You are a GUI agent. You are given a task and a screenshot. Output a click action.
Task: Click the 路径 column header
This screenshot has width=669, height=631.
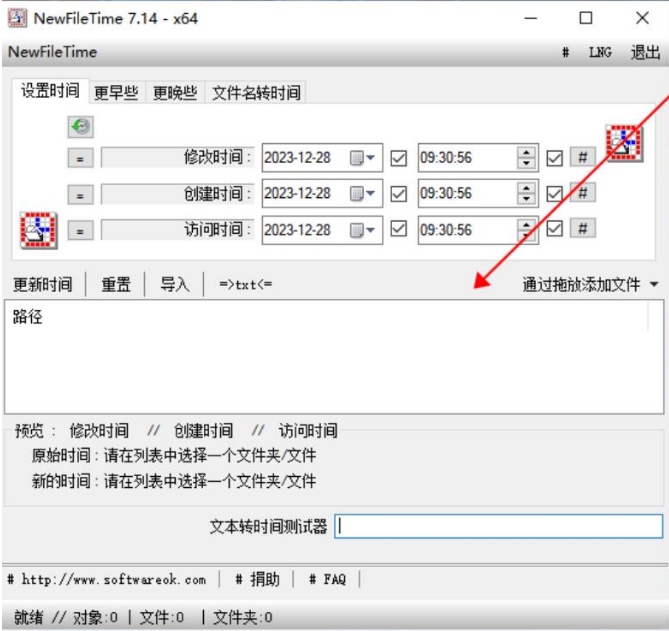[x=28, y=317]
